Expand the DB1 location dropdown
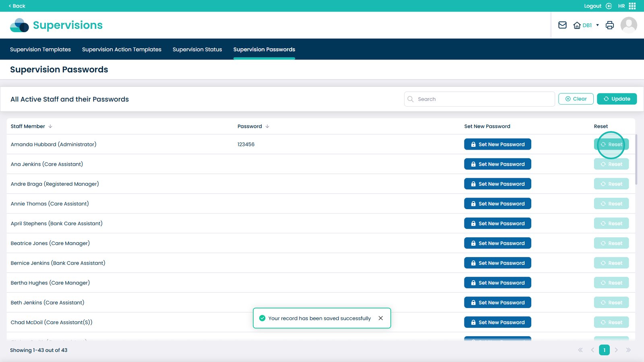644x362 pixels. point(597,25)
